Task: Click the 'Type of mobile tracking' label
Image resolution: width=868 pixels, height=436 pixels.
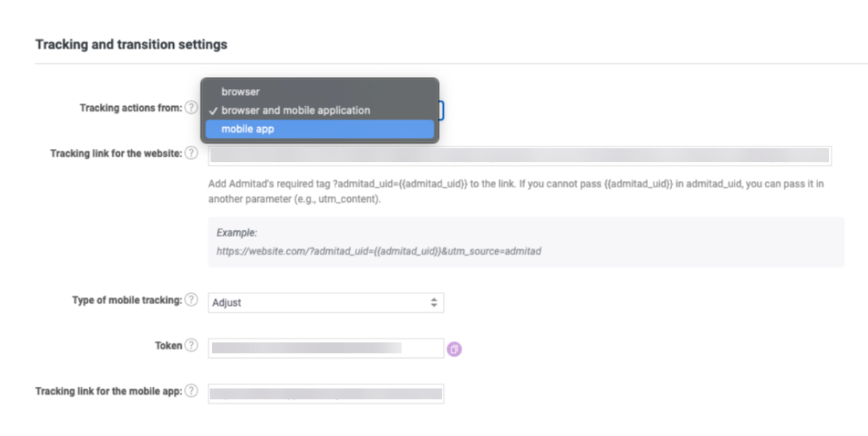Action: [x=126, y=300]
